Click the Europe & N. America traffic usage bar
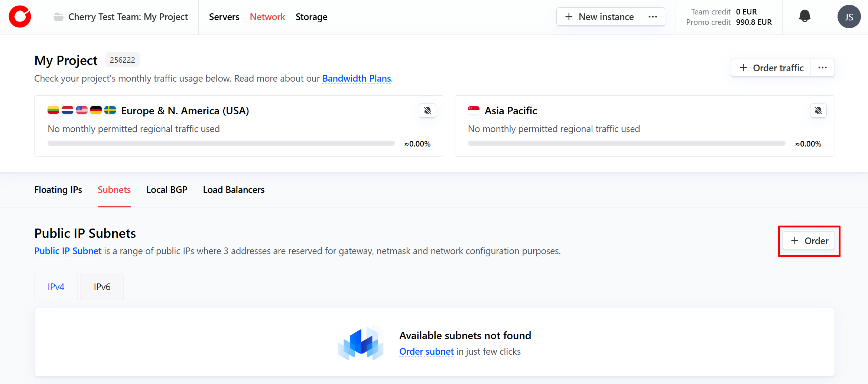The width and height of the screenshot is (868, 384). point(221,143)
